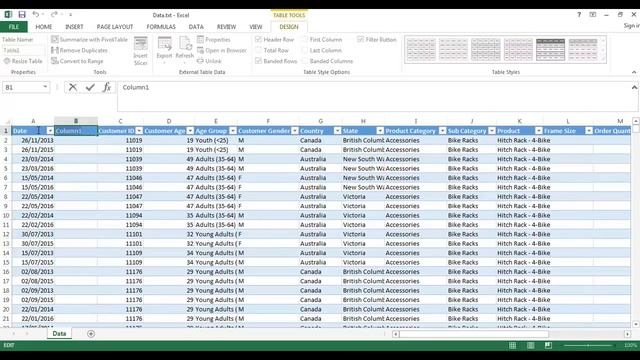Click the Excel application icon top-left
This screenshot has height=360, width=640.
[x=8, y=15]
